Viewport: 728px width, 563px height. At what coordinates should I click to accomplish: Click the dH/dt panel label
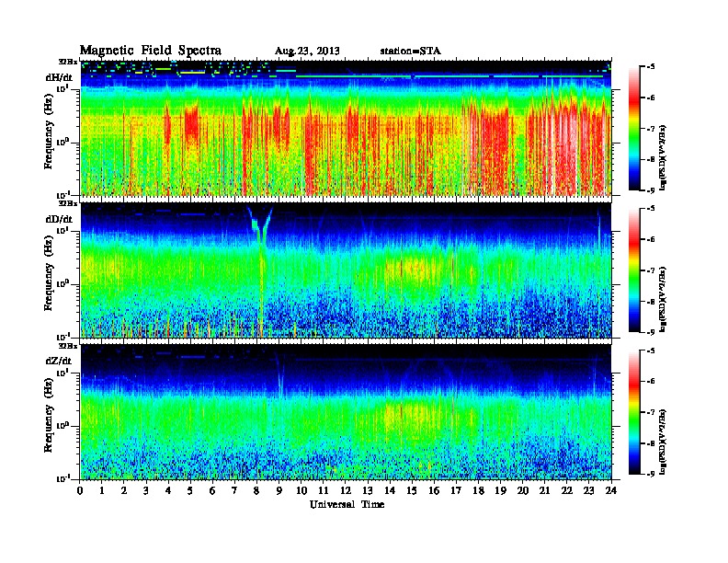tap(59, 77)
